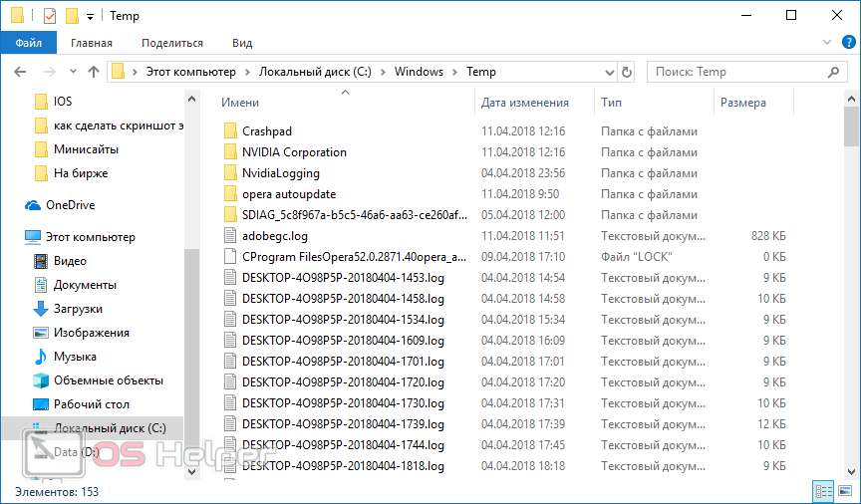Switch to large thumbnails view icon
Image resolution: width=861 pixels, height=504 pixels.
click(x=846, y=491)
